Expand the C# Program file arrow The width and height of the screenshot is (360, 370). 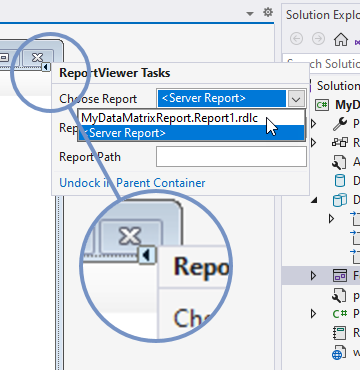(x=313, y=314)
